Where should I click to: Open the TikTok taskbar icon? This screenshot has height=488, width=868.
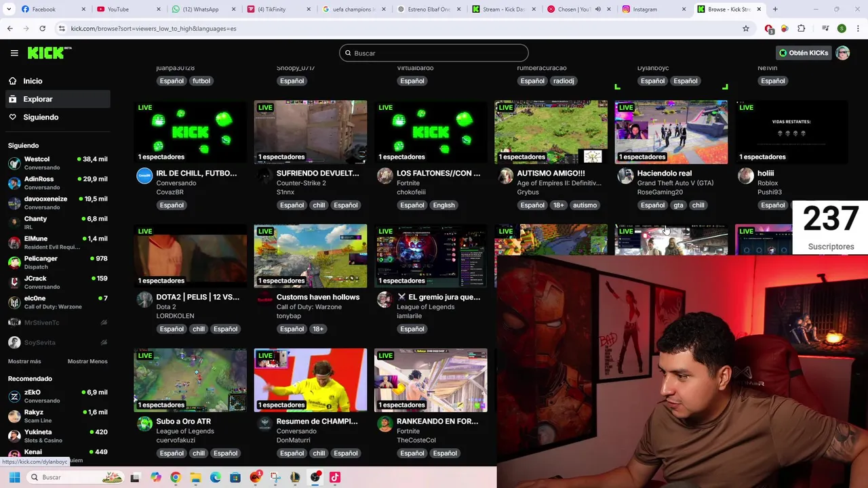335,477
